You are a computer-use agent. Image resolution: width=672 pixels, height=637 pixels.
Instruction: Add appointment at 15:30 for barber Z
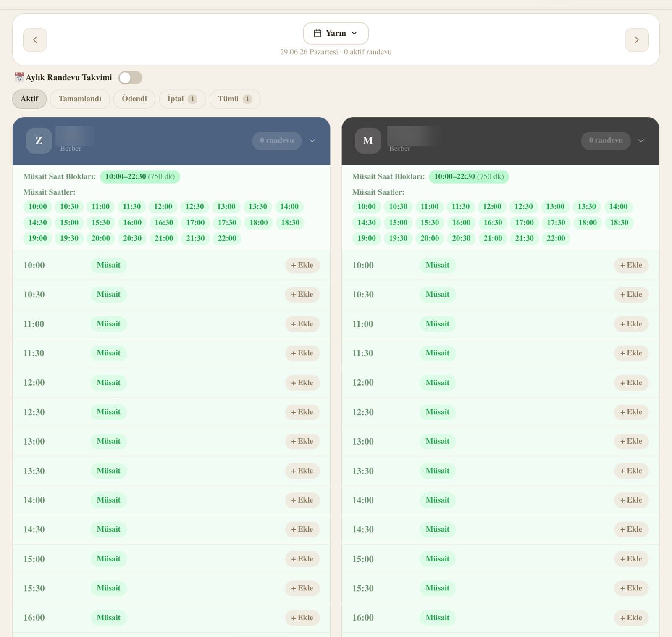(x=302, y=588)
